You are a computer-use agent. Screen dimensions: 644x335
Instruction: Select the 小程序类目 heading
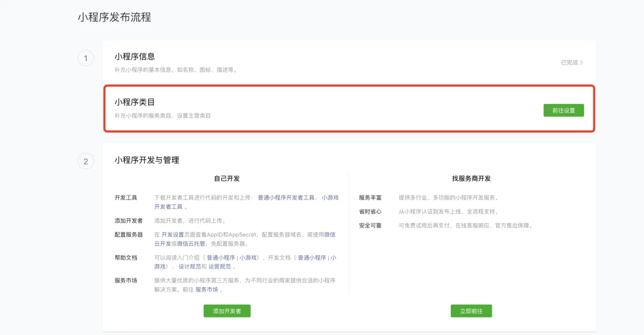tap(134, 102)
